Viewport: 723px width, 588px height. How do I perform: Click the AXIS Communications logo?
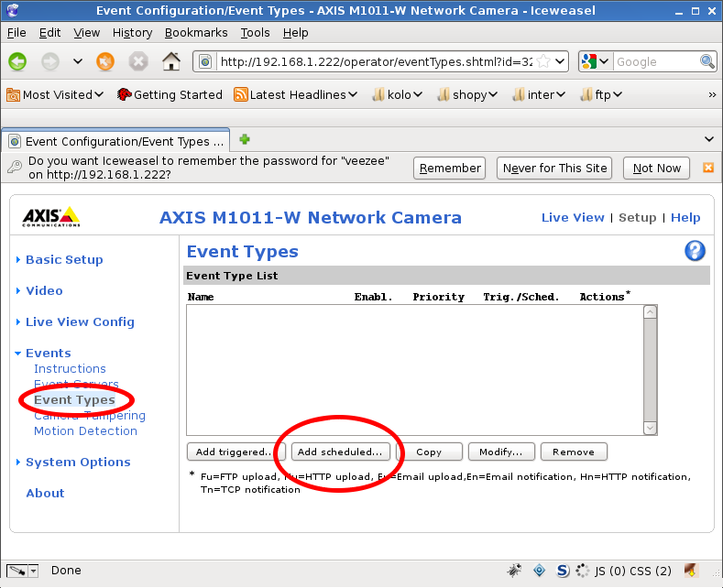click(51, 216)
